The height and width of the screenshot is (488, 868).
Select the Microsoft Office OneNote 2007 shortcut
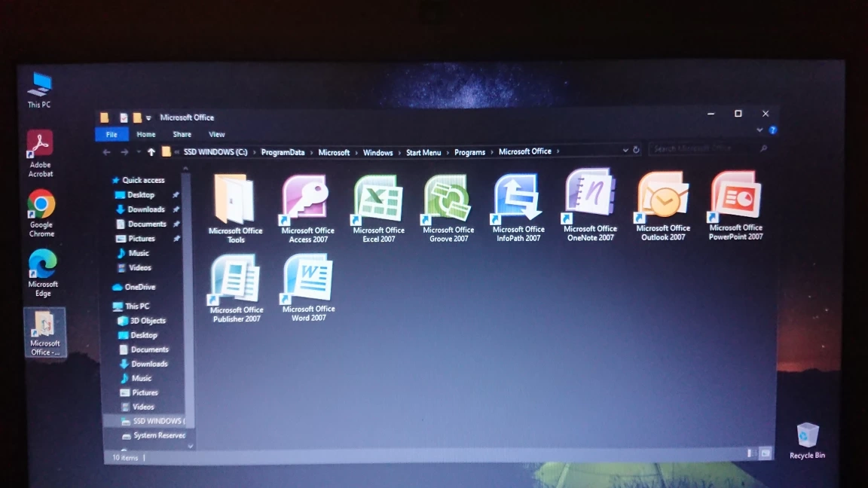(x=590, y=197)
